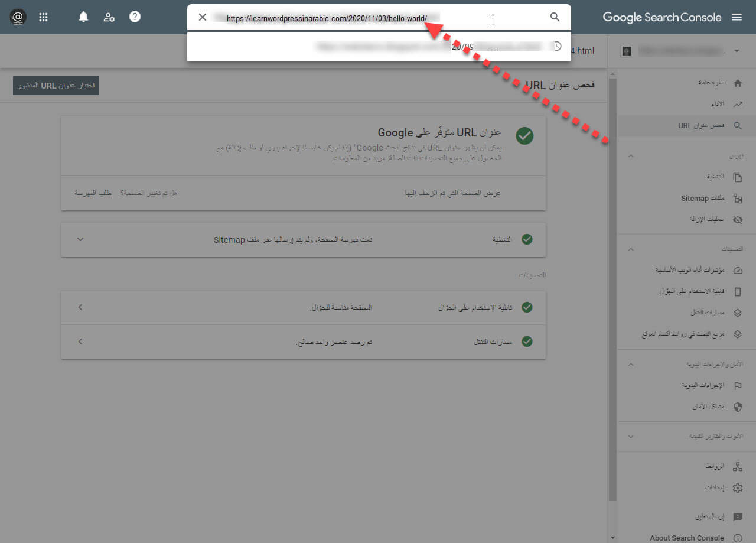Click the coverage pages icon for التغطية in sidebar
The width and height of the screenshot is (756, 543).
(738, 177)
